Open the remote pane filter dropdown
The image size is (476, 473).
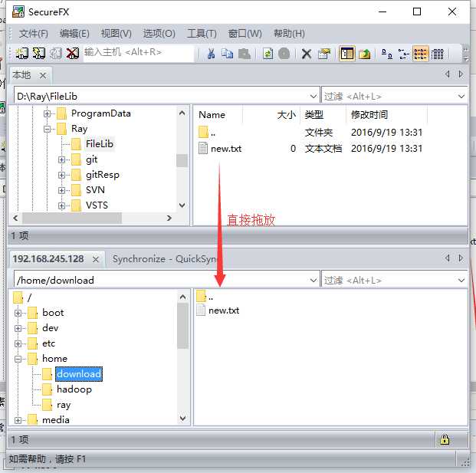tap(461, 281)
